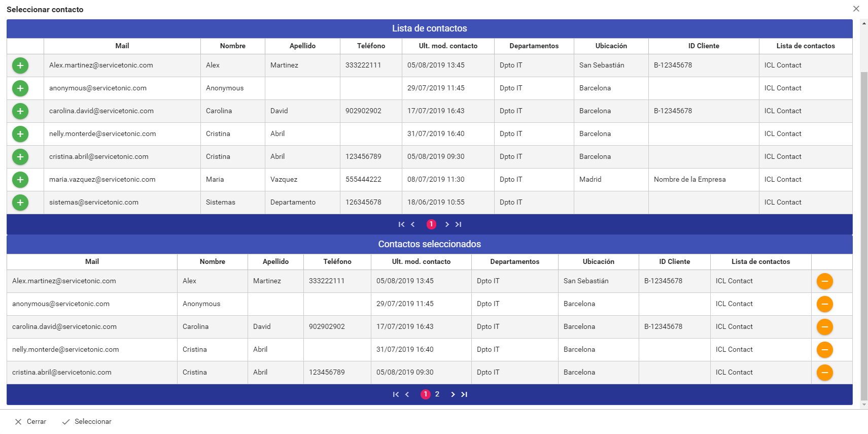Remove carolina.david from selected contacts

(825, 327)
